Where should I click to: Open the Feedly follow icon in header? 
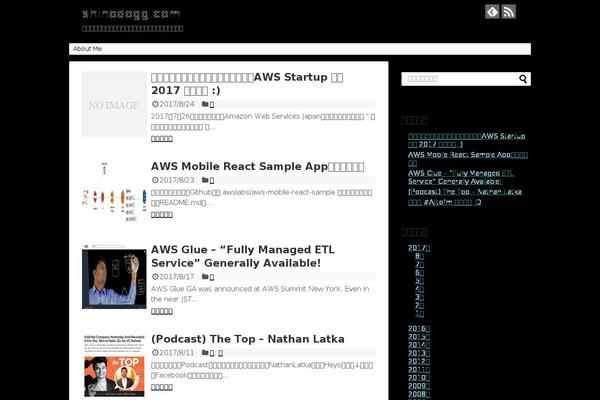click(492, 11)
